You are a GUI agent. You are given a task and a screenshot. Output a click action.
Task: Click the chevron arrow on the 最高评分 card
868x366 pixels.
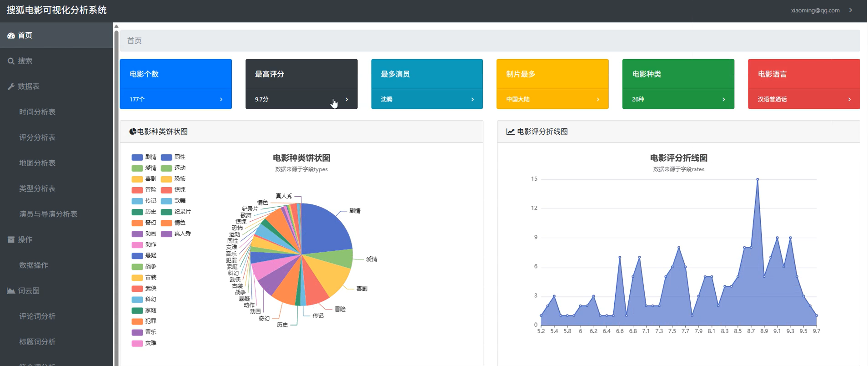347,99
